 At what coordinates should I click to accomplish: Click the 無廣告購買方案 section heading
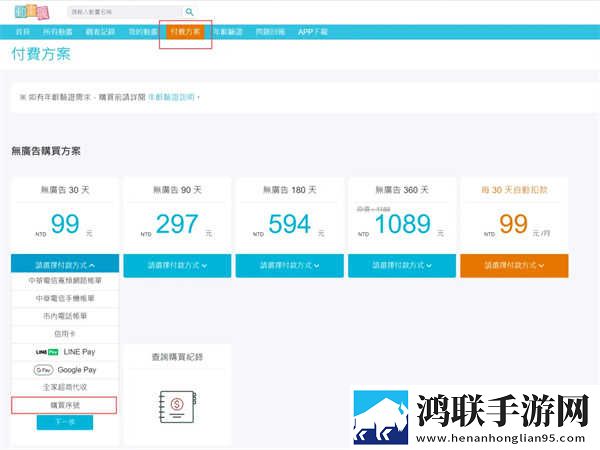(x=46, y=151)
